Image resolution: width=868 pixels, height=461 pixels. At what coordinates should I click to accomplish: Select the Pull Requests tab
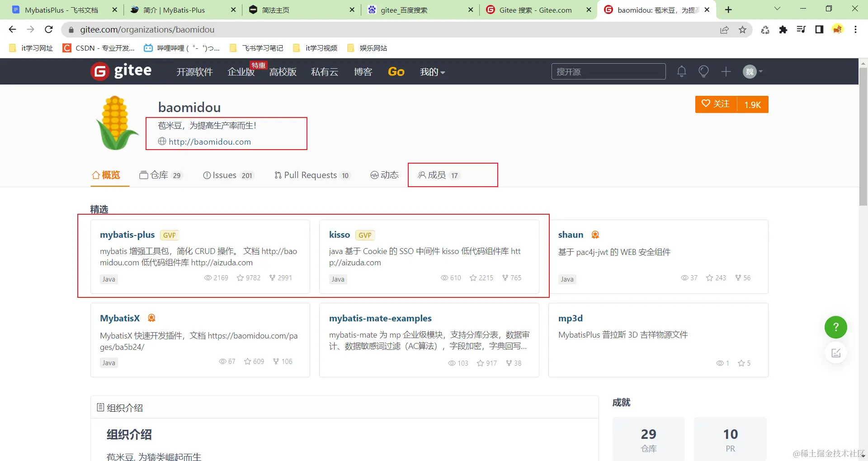pos(312,175)
